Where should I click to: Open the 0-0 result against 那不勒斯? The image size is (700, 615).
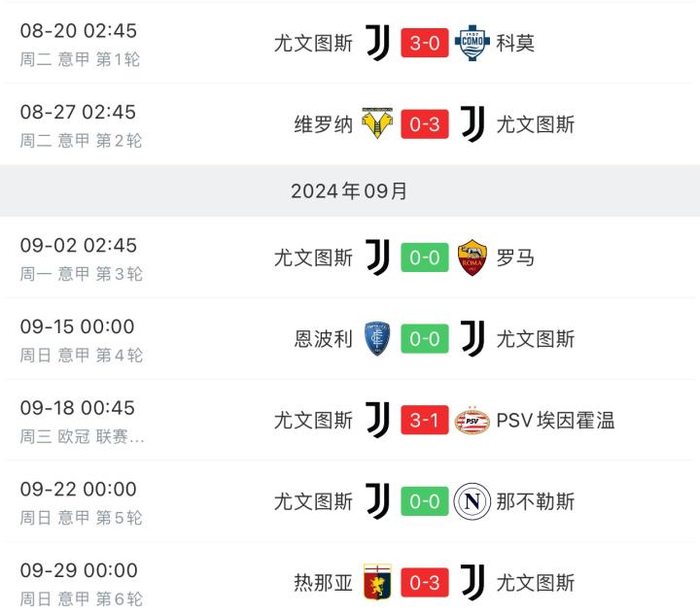tap(425, 501)
